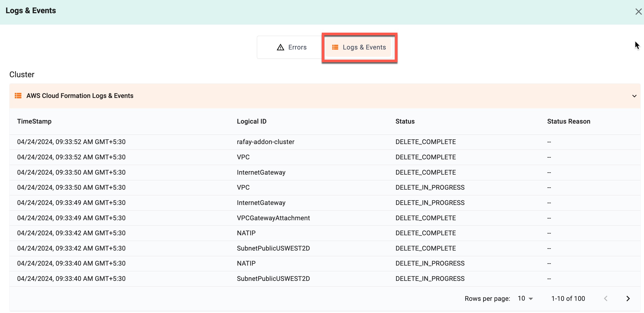Click NATIP in the 09:33:42 row

tap(246, 233)
